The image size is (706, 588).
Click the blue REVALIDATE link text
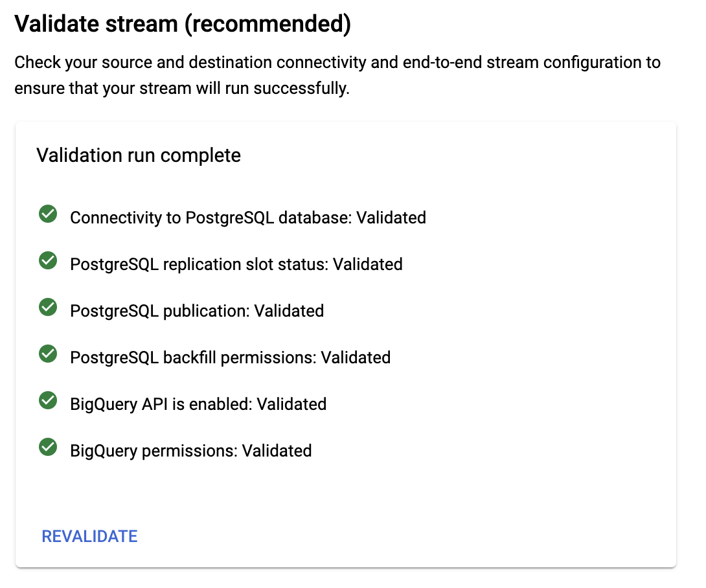coord(89,536)
